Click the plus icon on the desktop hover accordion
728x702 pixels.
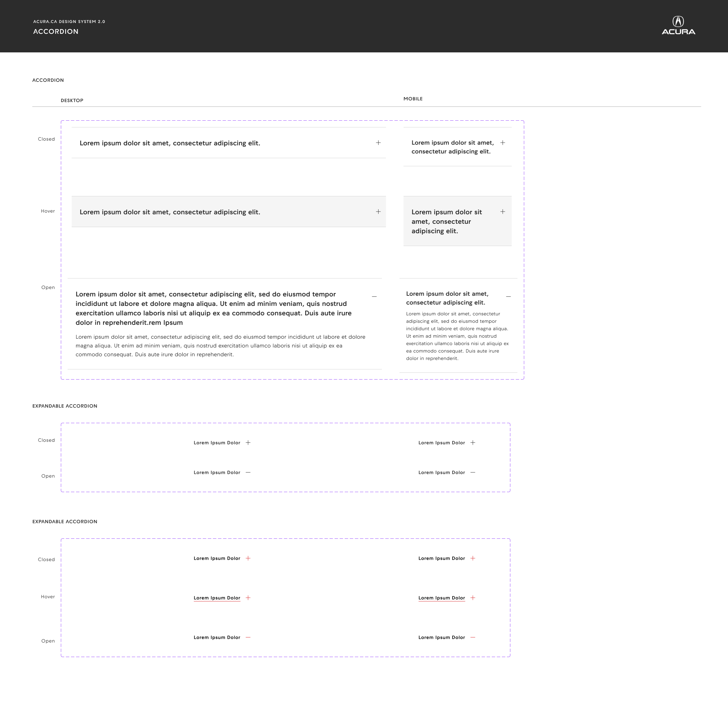tap(378, 212)
